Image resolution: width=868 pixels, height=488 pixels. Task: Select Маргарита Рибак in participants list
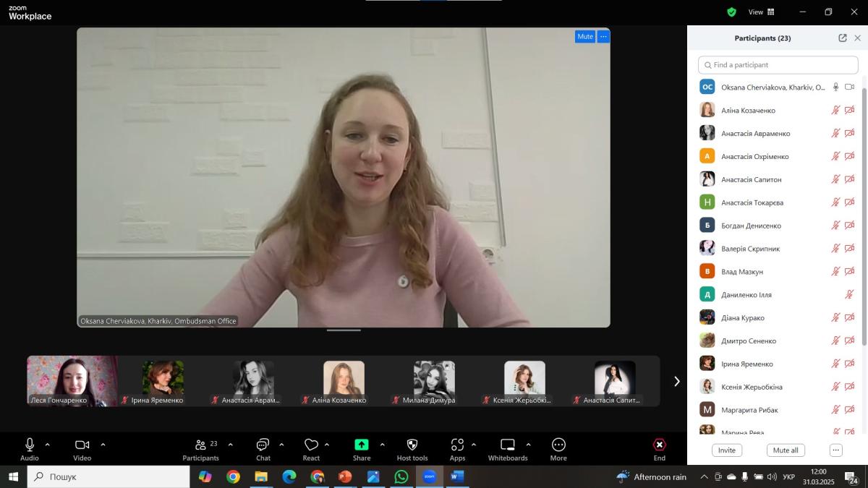(x=778, y=409)
